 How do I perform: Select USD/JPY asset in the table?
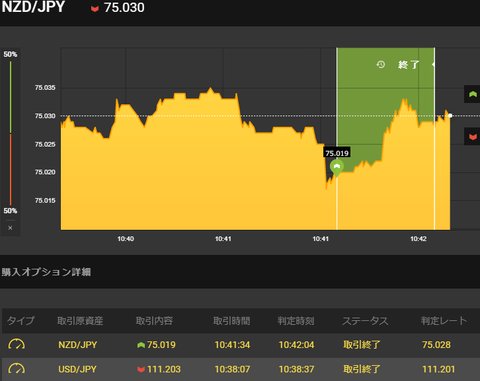pos(77,369)
